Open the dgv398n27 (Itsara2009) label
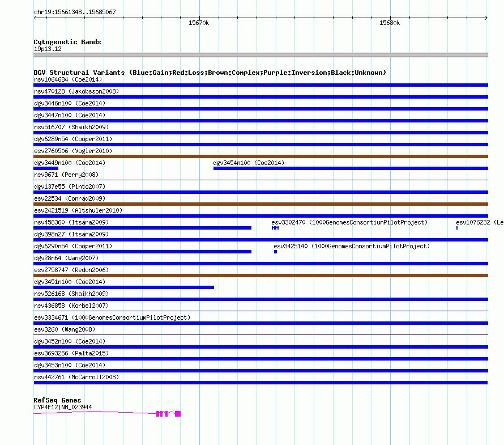The height and width of the screenshot is (445, 504). tap(71, 234)
